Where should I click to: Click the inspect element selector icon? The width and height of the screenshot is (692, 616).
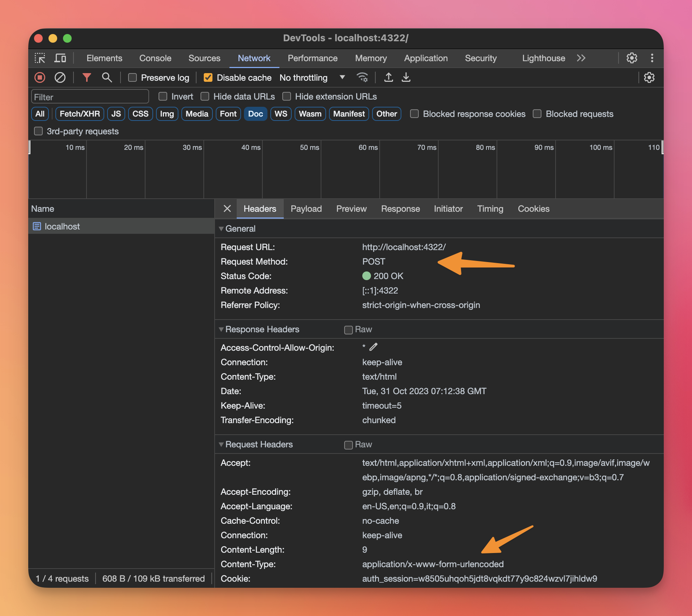40,58
